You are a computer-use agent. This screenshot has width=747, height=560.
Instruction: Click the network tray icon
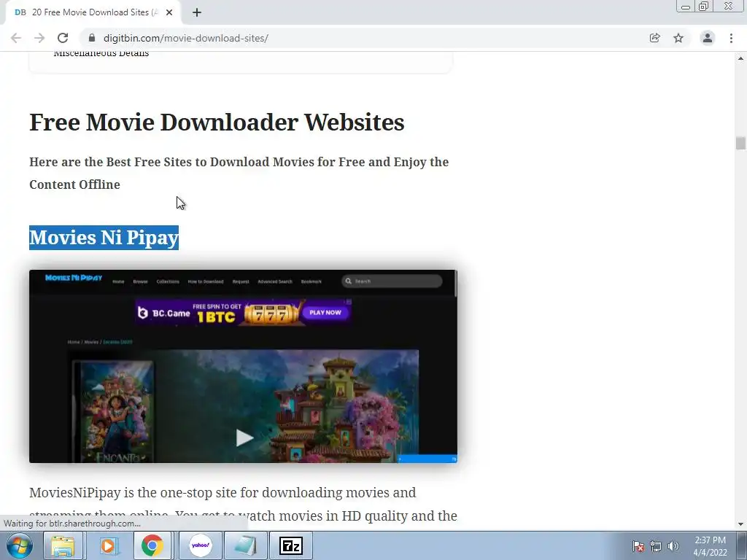tap(656, 546)
